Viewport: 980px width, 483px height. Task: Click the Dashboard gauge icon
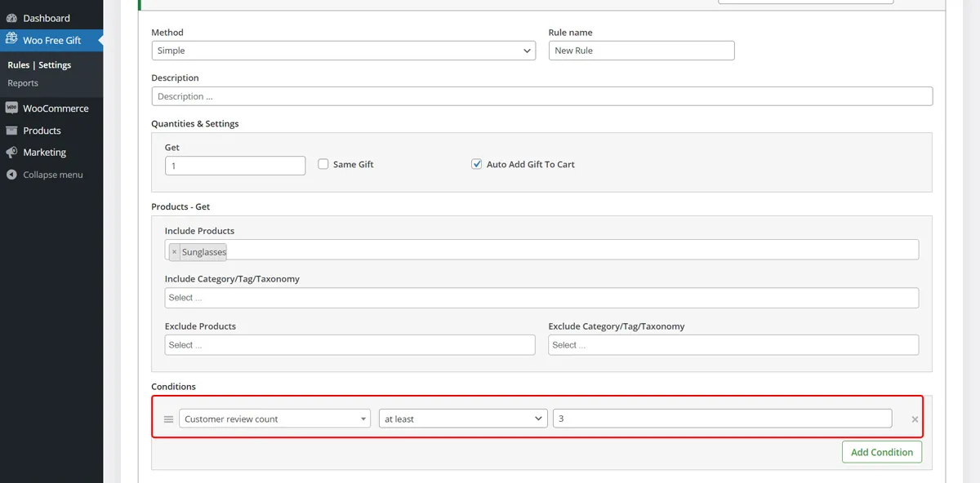[11, 18]
